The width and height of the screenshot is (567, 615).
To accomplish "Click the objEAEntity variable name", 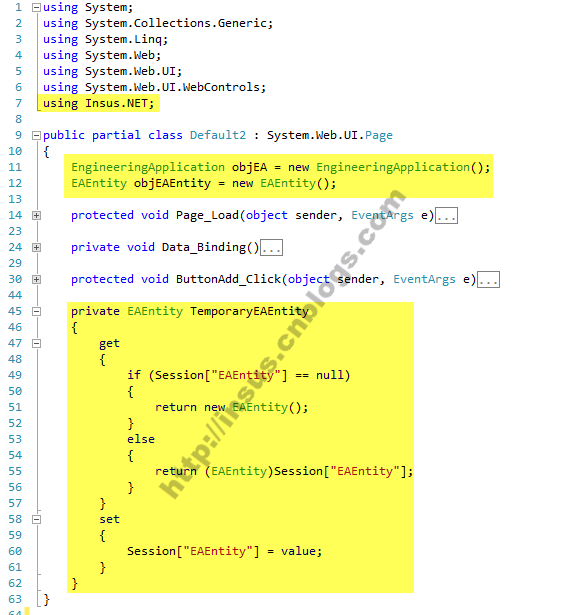I will pyautogui.click(x=172, y=184).
